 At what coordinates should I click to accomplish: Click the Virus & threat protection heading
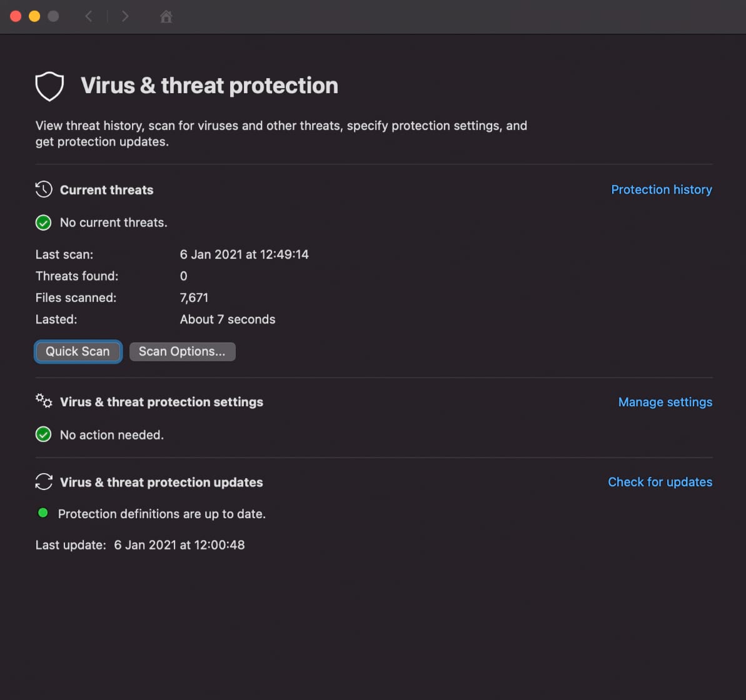click(x=209, y=86)
